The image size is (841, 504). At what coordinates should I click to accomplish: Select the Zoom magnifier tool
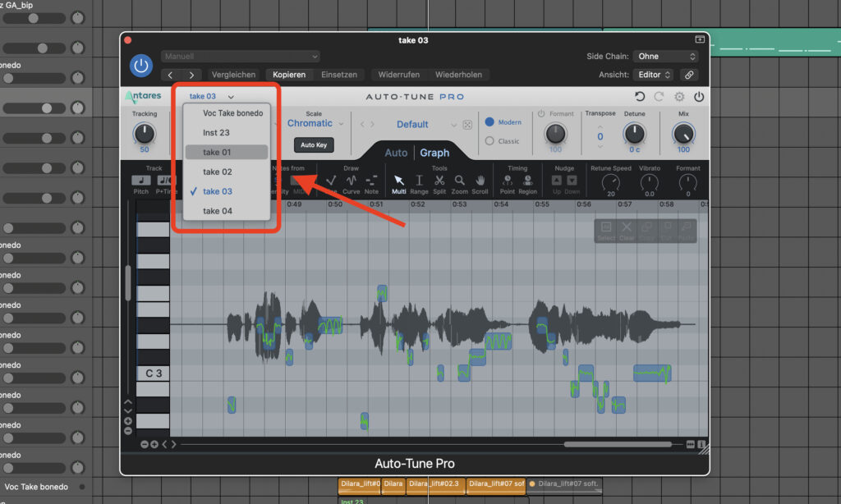pos(460,181)
